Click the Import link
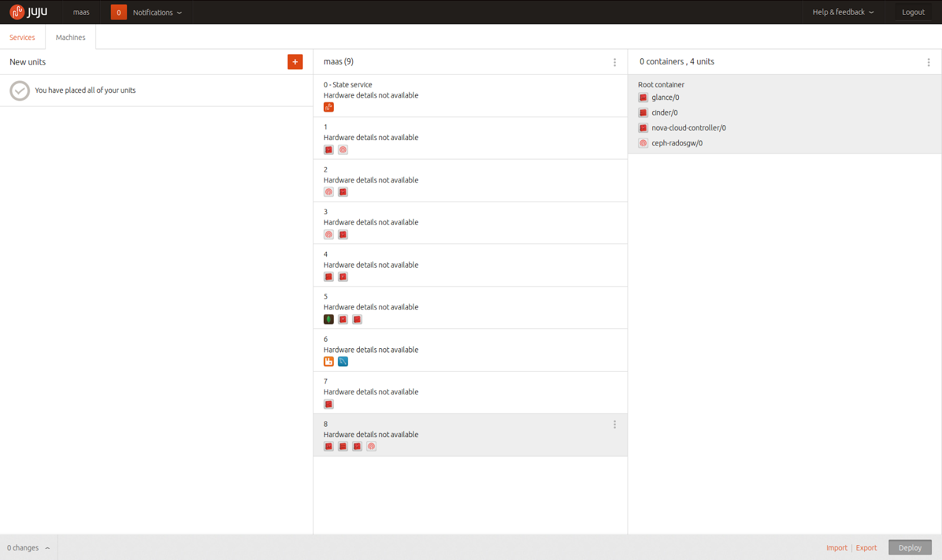This screenshot has width=942, height=560. pos(837,548)
